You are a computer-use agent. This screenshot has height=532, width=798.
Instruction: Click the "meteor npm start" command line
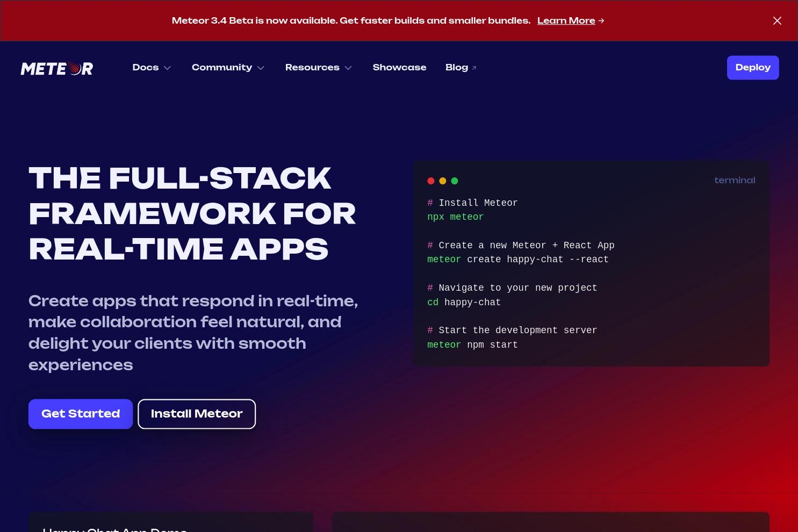point(472,345)
